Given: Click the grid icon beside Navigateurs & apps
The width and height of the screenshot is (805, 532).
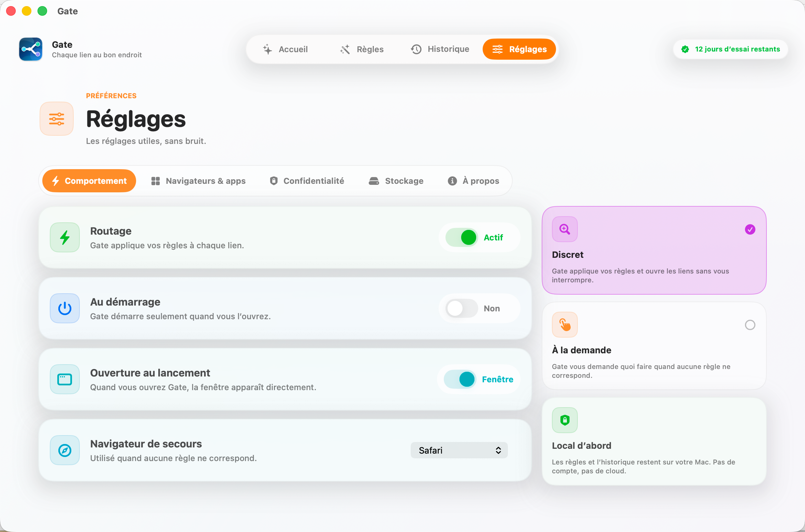Looking at the screenshot, I should pos(156,181).
